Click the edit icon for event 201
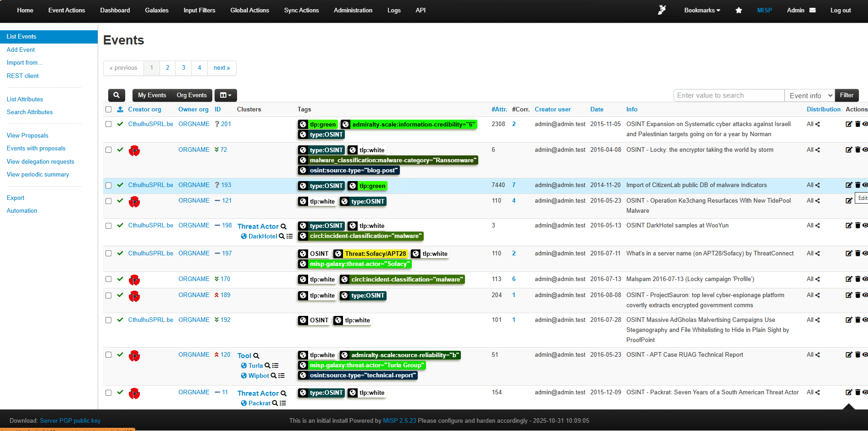 (x=849, y=124)
